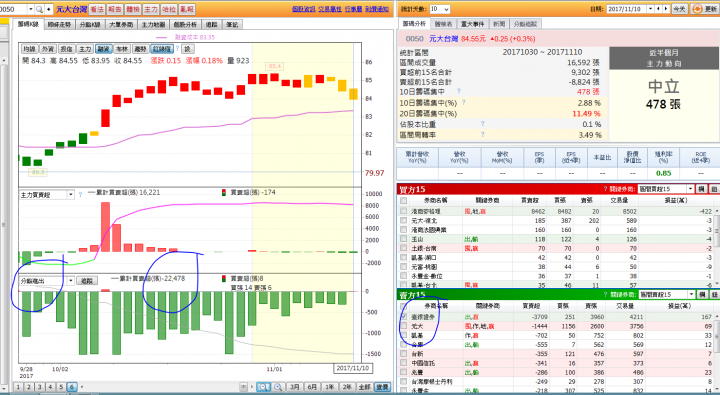Check the 元大 row in sellers list
This screenshot has height=395, width=720.
pos(403,326)
